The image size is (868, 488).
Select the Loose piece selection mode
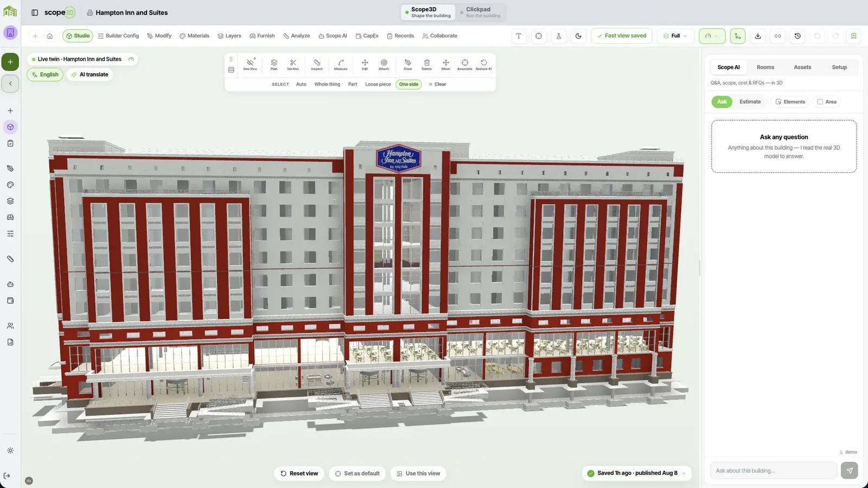tap(378, 84)
